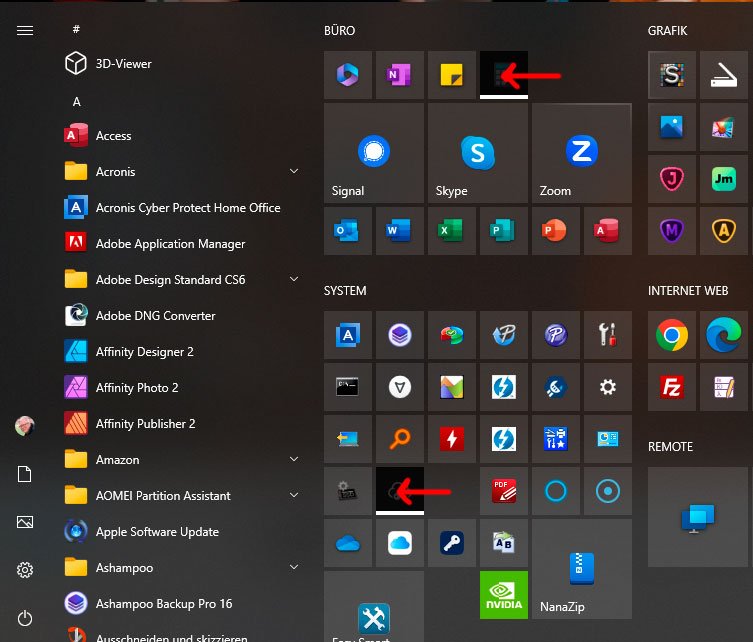The image size is (753, 642).
Task: Expand the Adobe Design Standard CS6 folder
Action: 294,280
